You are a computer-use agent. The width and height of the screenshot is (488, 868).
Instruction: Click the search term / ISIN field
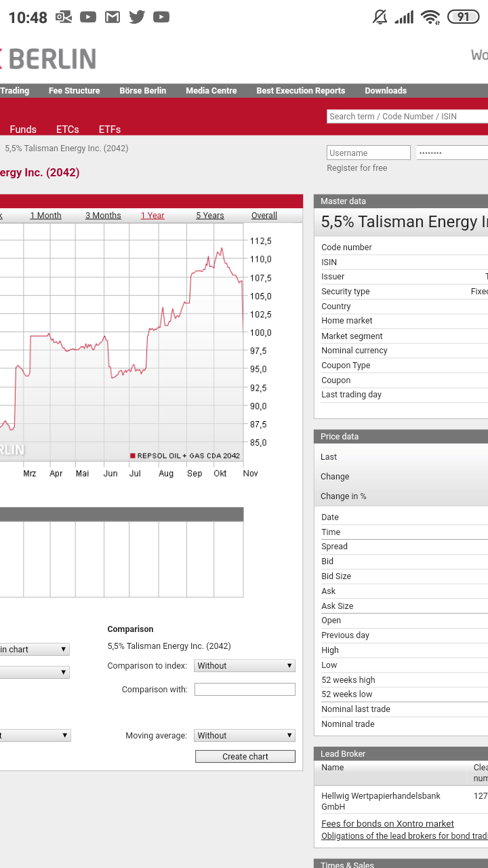(407, 117)
